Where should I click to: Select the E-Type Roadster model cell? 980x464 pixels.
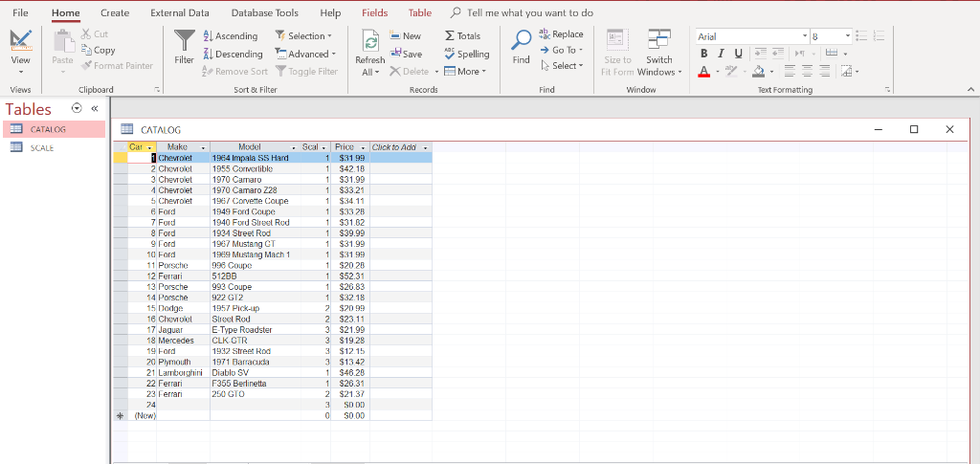pyautogui.click(x=255, y=330)
